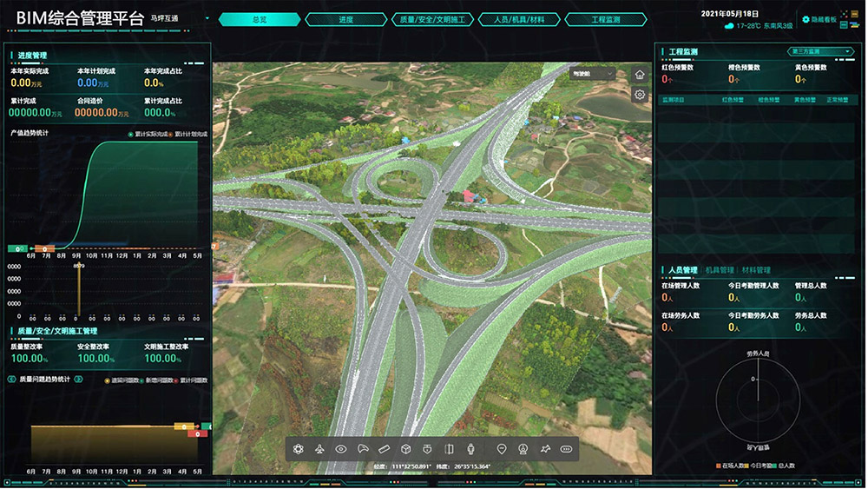Click the home reset view icon
868x489 pixels.
(640, 75)
